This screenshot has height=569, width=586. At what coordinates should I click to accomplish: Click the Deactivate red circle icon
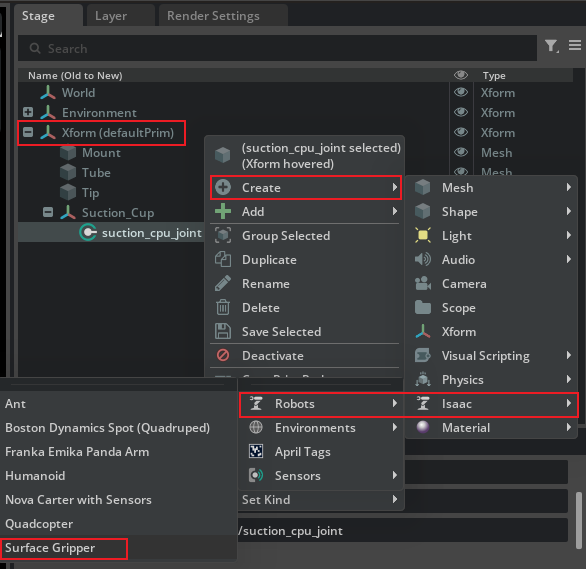[223, 355]
